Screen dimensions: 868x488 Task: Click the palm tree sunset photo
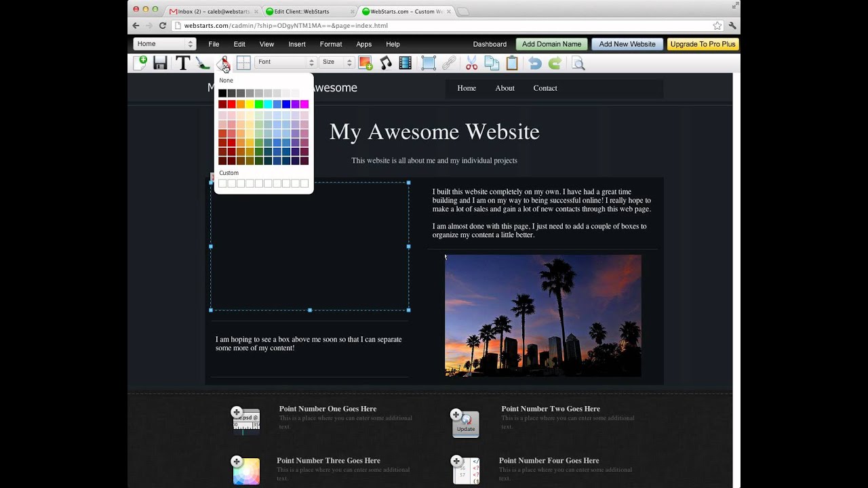tap(542, 315)
